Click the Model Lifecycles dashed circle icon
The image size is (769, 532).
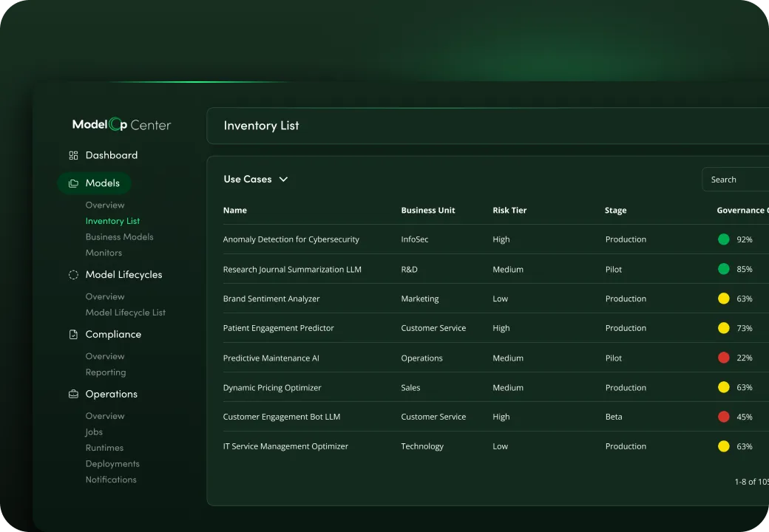pos(73,275)
